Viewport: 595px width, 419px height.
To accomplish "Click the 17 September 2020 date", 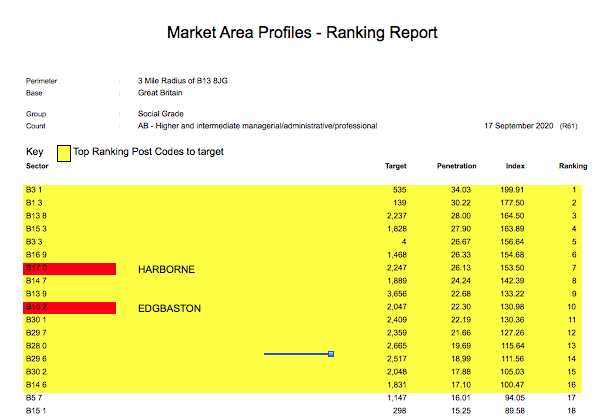I will tap(519, 126).
